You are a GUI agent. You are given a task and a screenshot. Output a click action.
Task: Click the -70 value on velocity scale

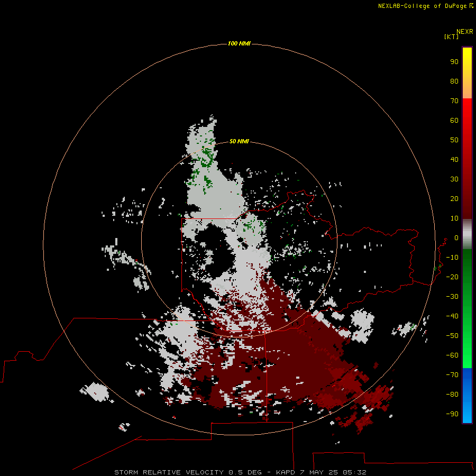pyautogui.click(x=452, y=375)
